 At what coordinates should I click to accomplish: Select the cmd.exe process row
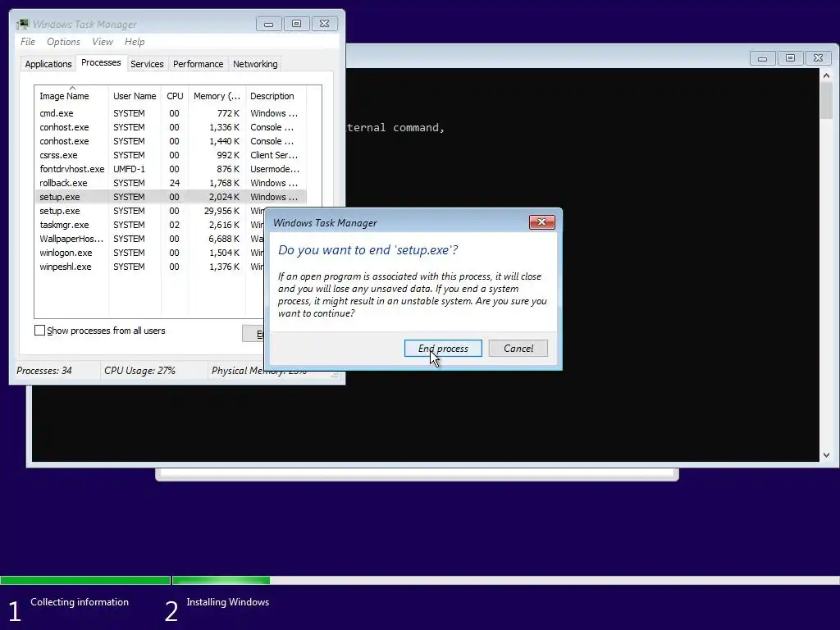point(171,113)
